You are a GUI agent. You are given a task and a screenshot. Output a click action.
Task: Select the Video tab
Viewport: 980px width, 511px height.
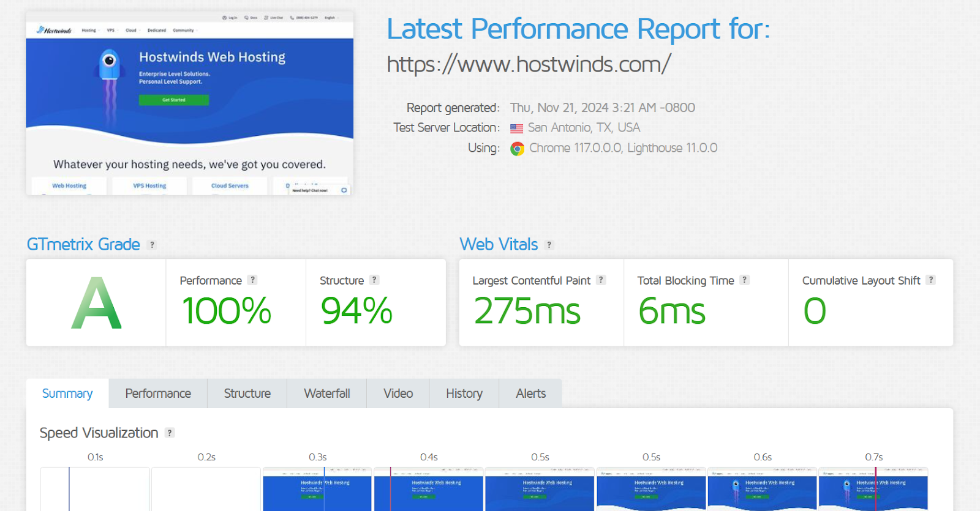tap(398, 394)
